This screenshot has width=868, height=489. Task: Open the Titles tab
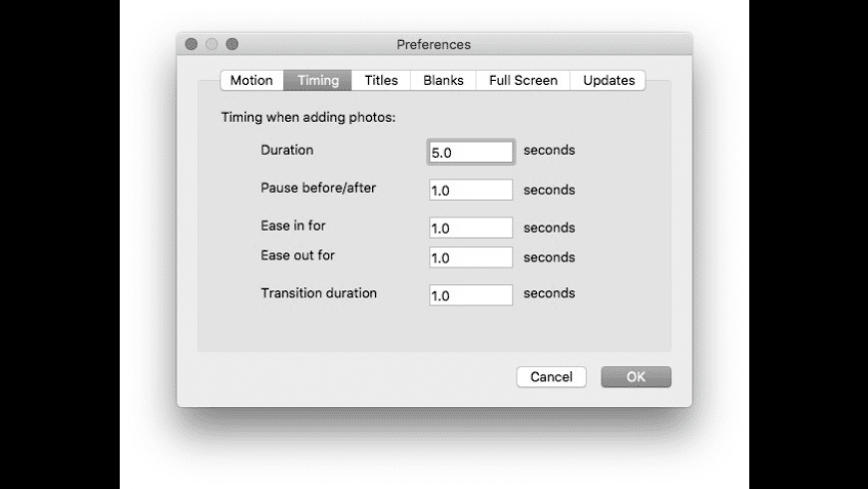click(x=381, y=81)
